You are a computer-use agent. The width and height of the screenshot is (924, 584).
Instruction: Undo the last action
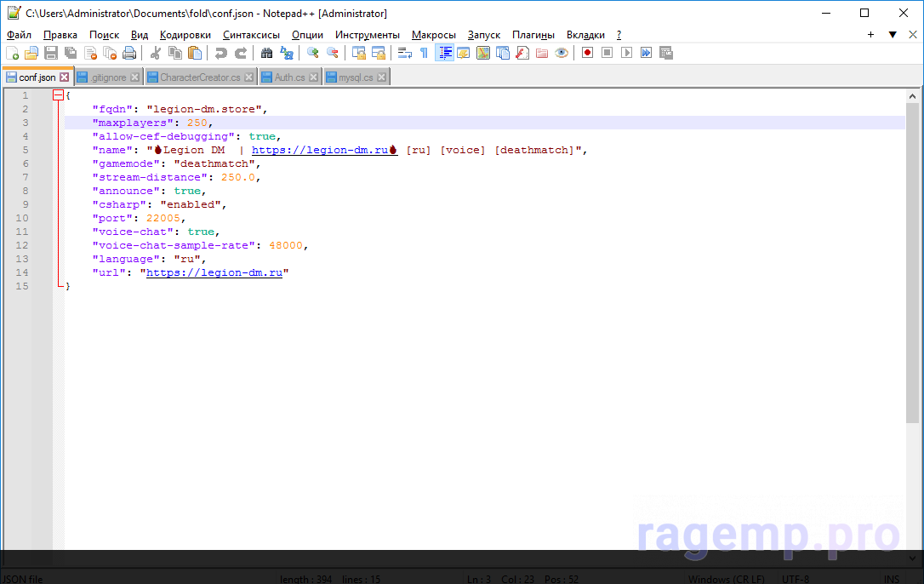(221, 53)
